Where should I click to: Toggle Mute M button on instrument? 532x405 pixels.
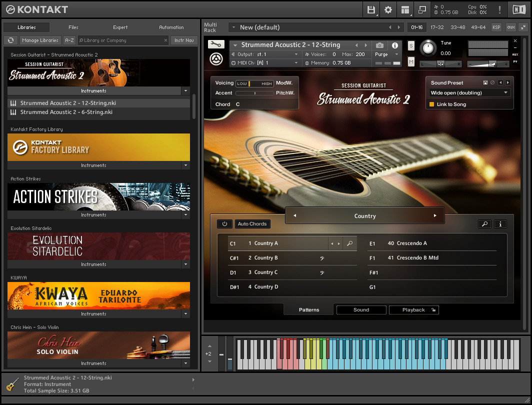click(x=411, y=61)
